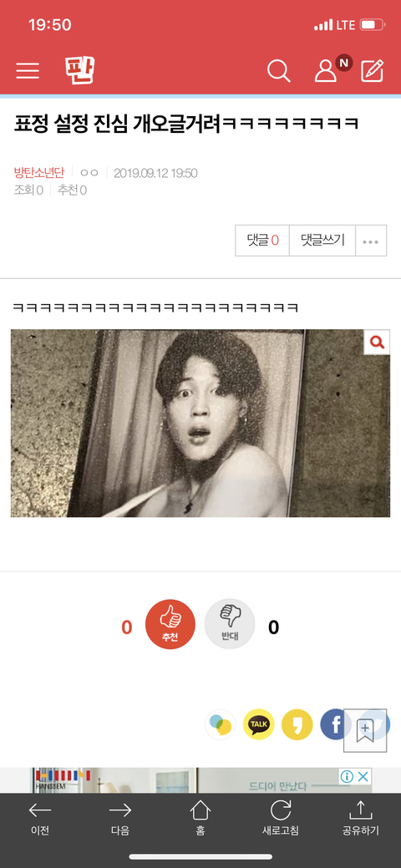This screenshot has height=868, width=401.
Task: Open 댓글 0 comments list
Action: click(262, 241)
